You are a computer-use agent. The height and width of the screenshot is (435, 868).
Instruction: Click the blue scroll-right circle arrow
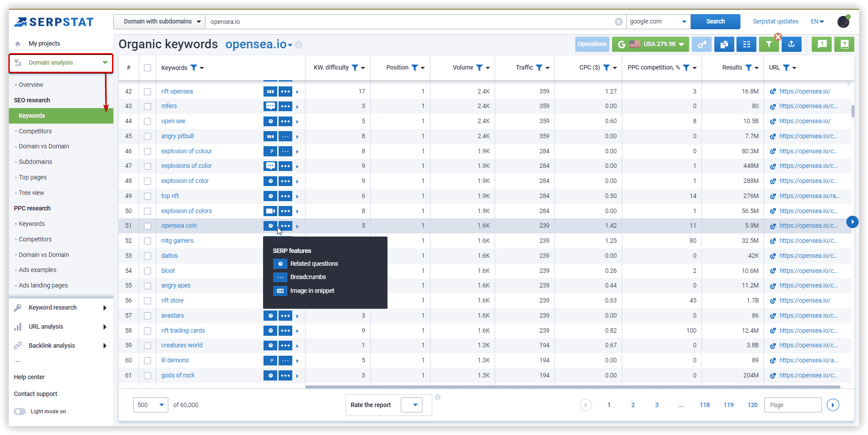[852, 222]
